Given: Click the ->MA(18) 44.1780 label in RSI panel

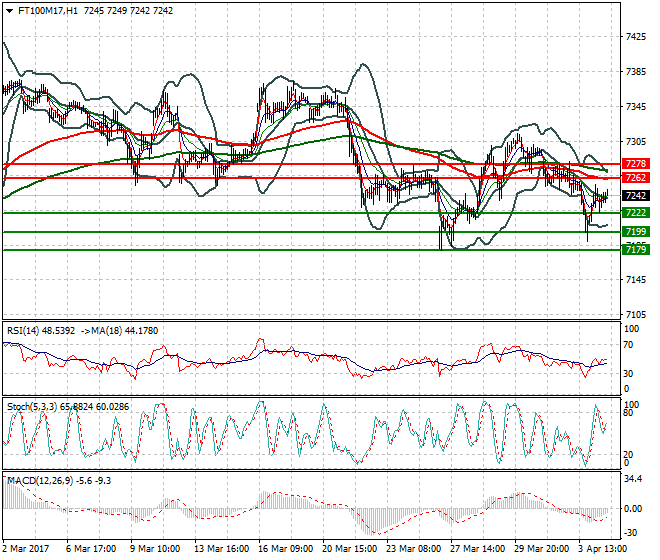Looking at the screenshot, I should 120,331.
